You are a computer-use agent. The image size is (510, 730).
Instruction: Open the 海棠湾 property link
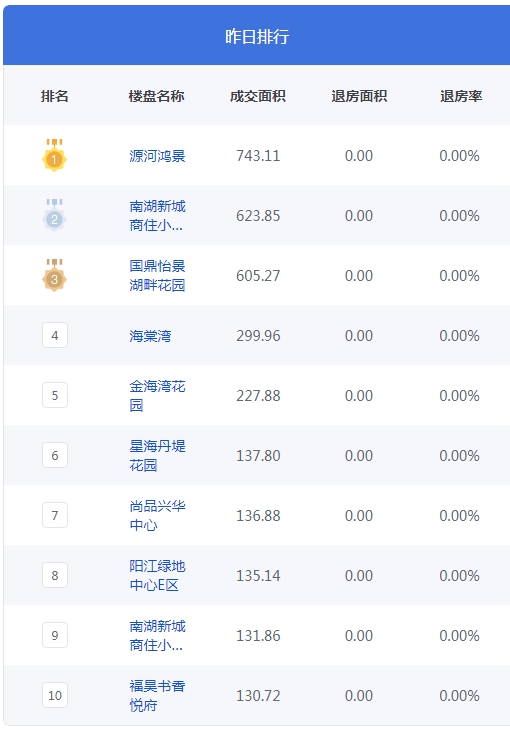pyautogui.click(x=150, y=336)
